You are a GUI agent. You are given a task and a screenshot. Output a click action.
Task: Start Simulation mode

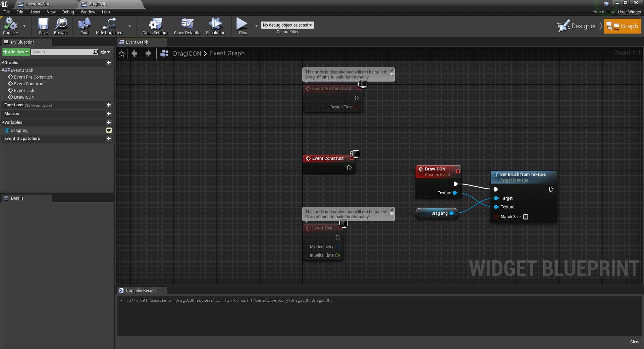[x=215, y=26]
